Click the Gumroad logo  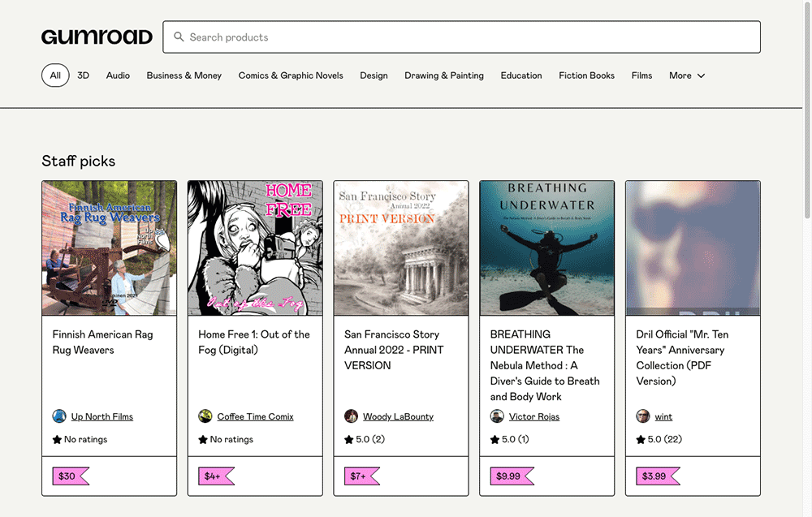97,37
